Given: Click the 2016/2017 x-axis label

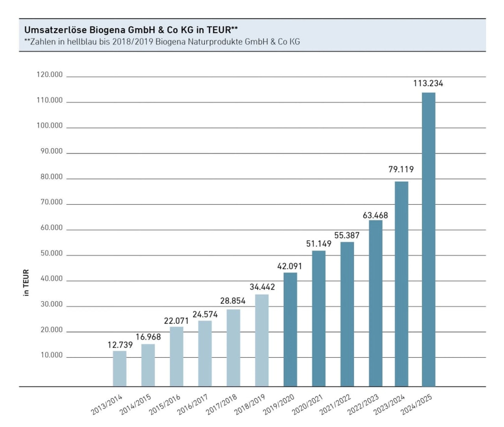Looking at the screenshot, I should 193,405.
